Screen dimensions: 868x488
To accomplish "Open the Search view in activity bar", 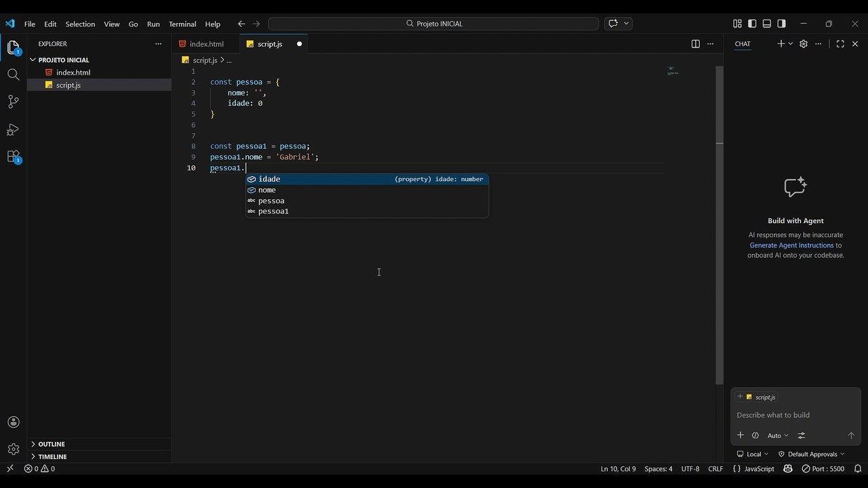I will pyautogui.click(x=13, y=75).
